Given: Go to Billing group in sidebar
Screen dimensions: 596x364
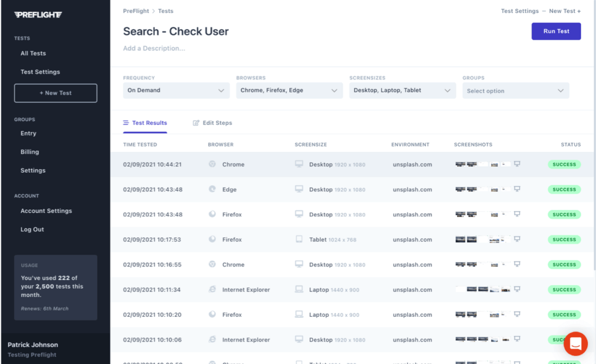Looking at the screenshot, I should 30,152.
